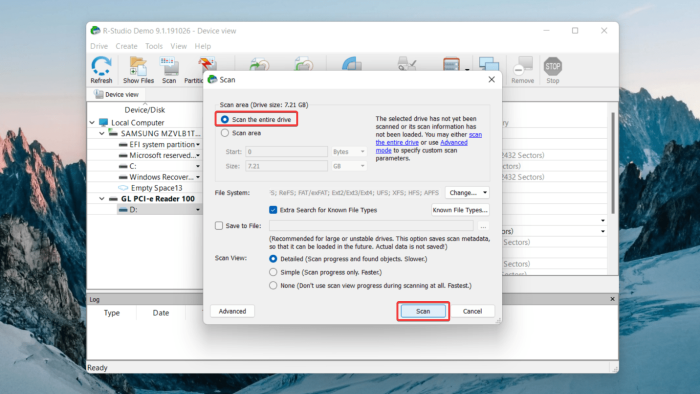Click the Remove toolbar icon
Viewport: 700px width, 394px height.
click(522, 70)
